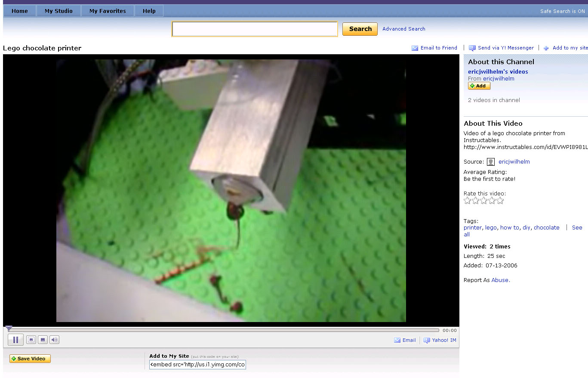The width and height of the screenshot is (588, 378).
Task: Click the Source ericjwilhelm link
Action: click(x=514, y=162)
